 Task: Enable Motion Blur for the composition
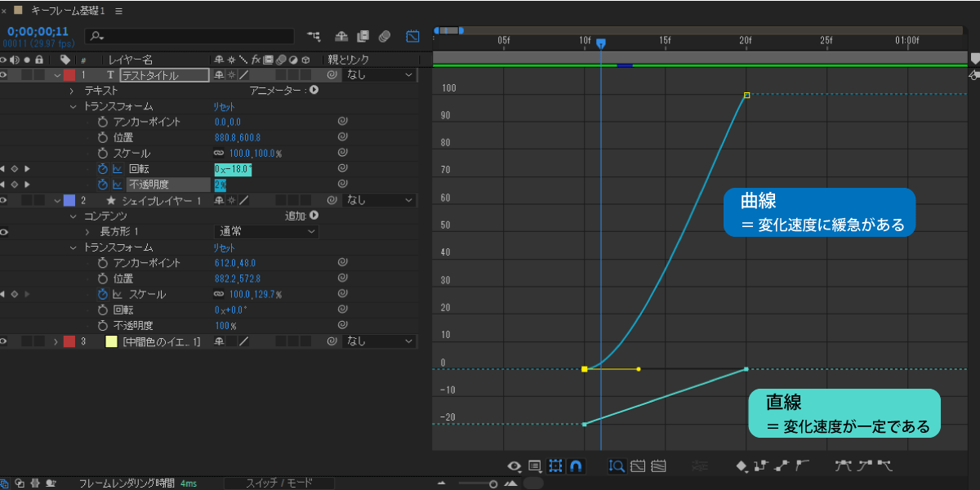(x=385, y=36)
